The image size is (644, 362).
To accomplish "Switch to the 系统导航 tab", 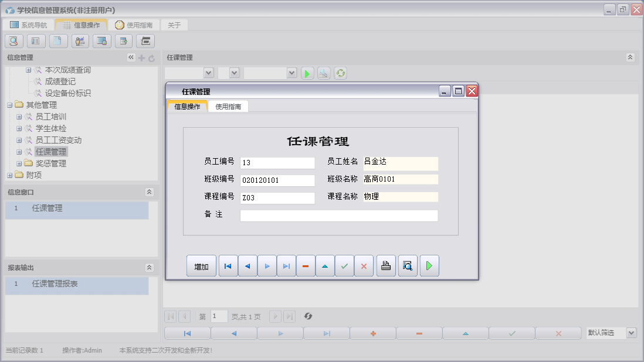I will coord(28,25).
